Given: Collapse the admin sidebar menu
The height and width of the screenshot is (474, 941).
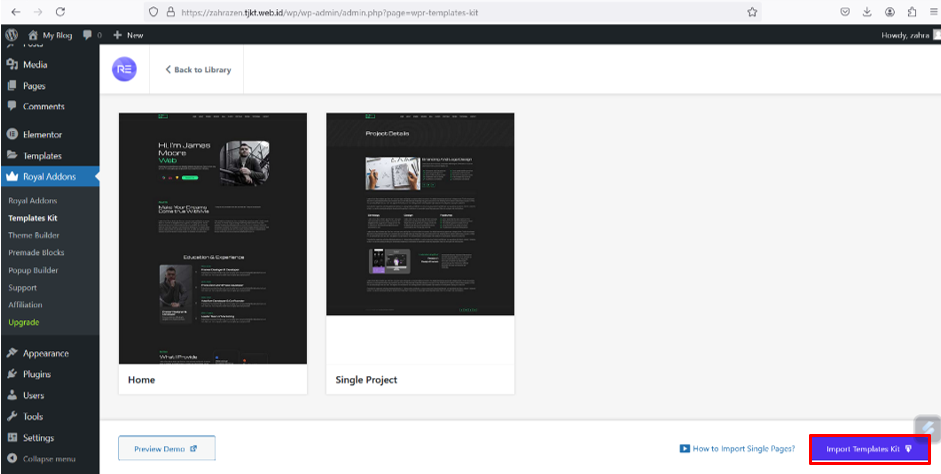Looking at the screenshot, I should pyautogui.click(x=42, y=459).
